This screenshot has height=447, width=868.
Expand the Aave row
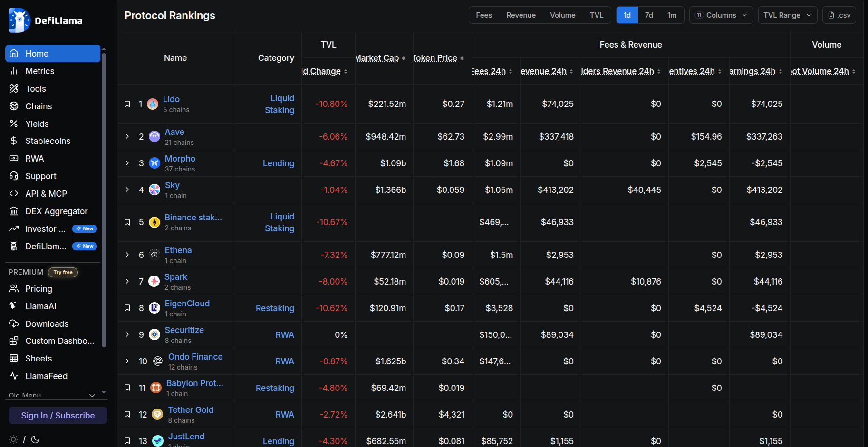(x=127, y=137)
